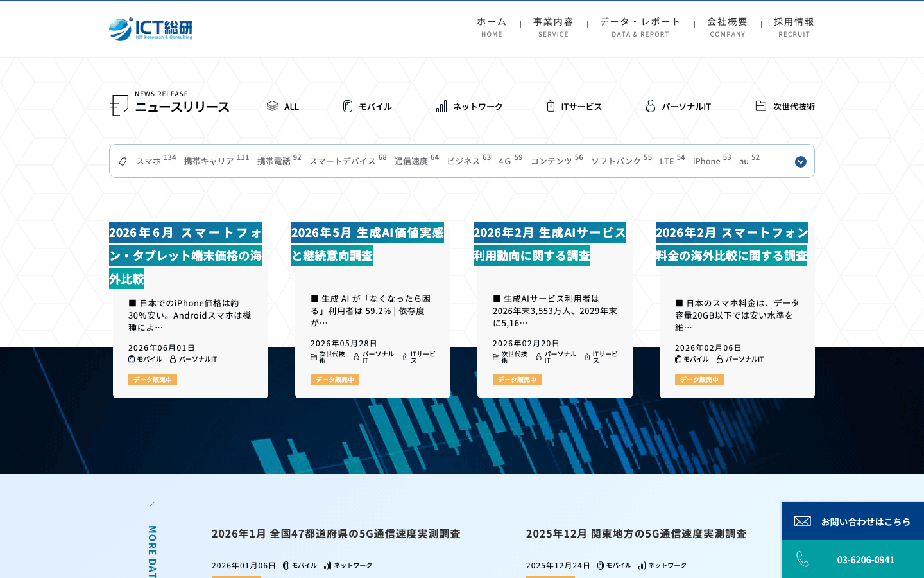Open the 採用情報 RECRUIT menu item
This screenshot has height=578, width=924.
[x=794, y=27]
